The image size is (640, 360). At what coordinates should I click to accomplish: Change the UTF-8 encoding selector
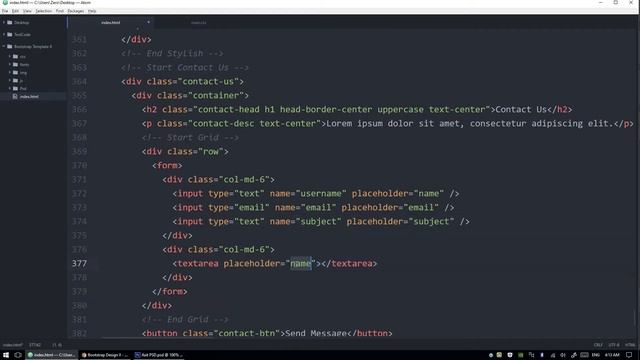[614, 345]
